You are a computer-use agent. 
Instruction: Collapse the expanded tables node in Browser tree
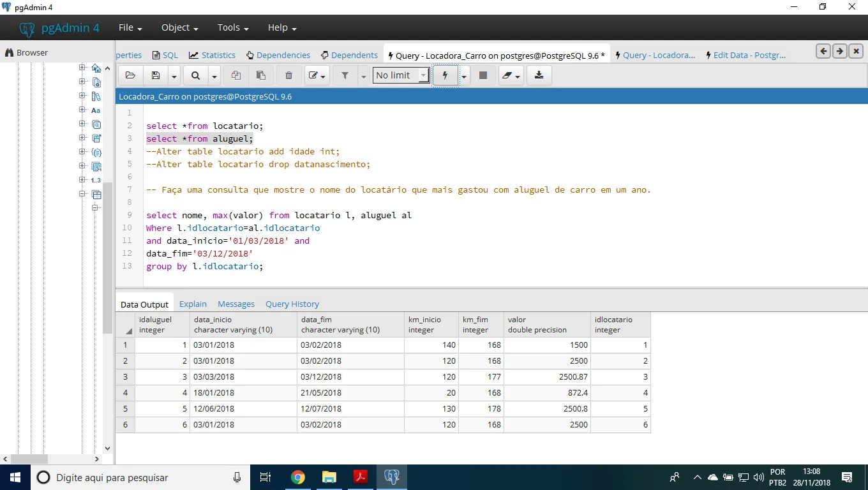coord(82,194)
